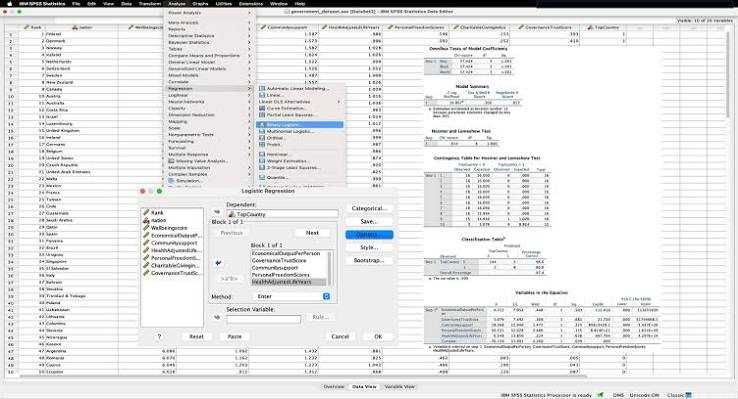This screenshot has width=738, height=399.
Task: Expand Generalized Linear Models submenu
Action: click(249, 69)
